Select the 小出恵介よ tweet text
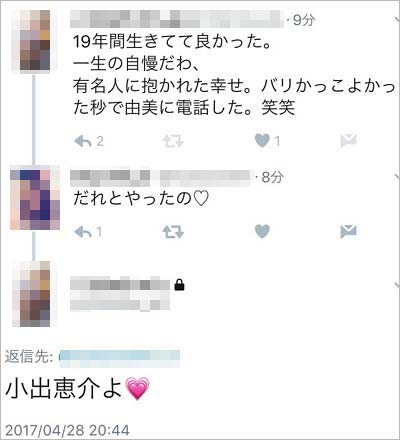400x440 pixels. (x=78, y=388)
